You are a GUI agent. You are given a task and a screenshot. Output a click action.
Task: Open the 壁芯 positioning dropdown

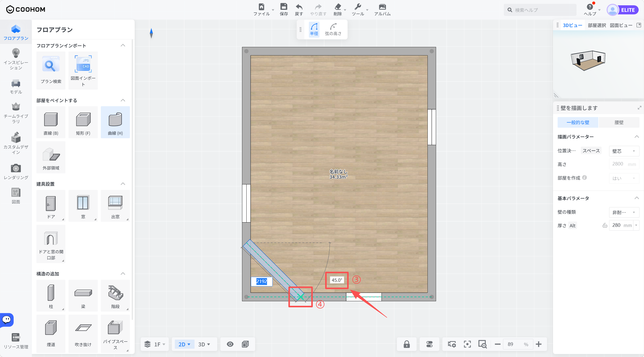coord(624,151)
